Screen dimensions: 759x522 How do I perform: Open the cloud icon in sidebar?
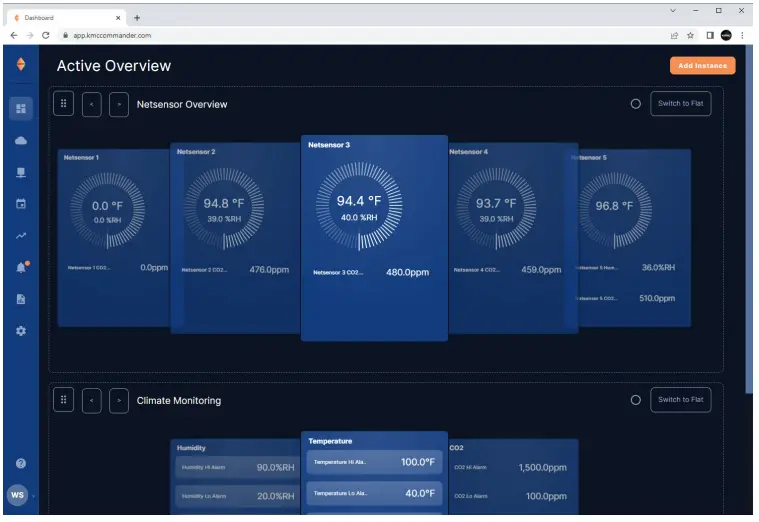(x=21, y=141)
